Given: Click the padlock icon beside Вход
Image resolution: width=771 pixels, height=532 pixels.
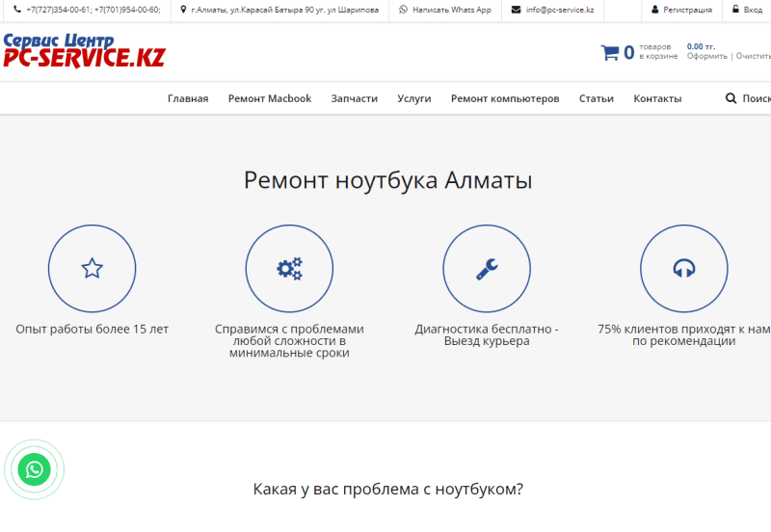Looking at the screenshot, I should click(735, 9).
